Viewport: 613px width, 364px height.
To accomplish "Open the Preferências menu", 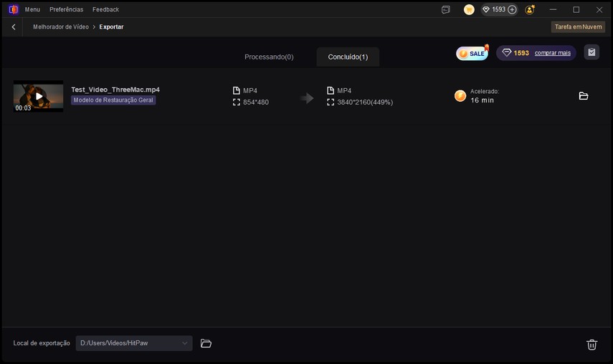I will [x=66, y=9].
